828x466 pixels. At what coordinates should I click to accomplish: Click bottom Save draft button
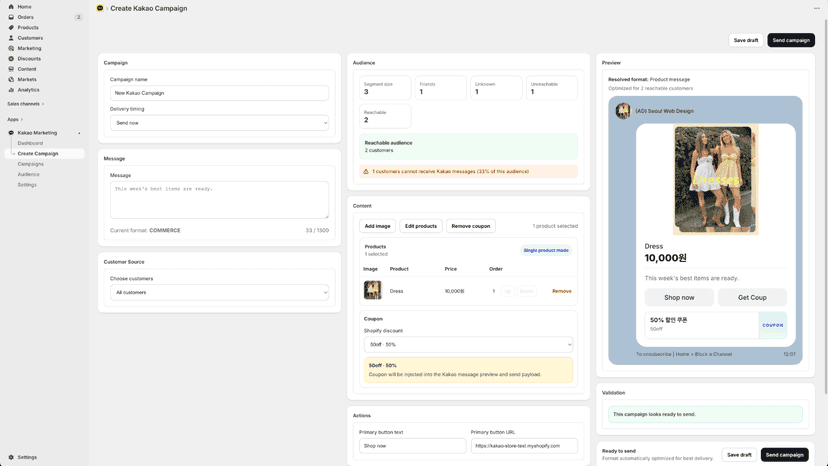pyautogui.click(x=739, y=455)
